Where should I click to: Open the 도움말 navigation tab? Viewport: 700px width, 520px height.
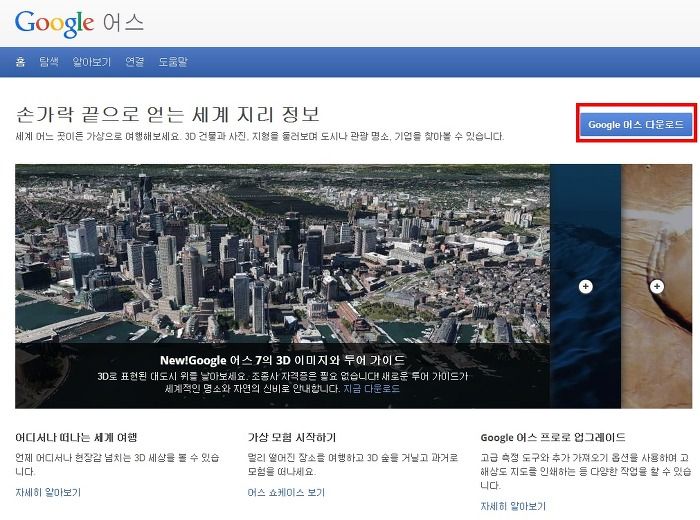[173, 62]
